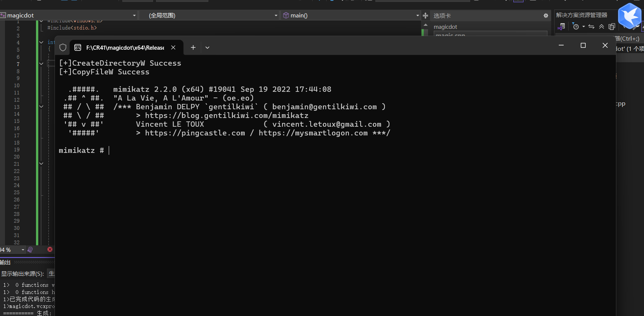The height and width of the screenshot is (316, 644).
Task: Open the terminal profile dropdown chevron
Action: coord(207,48)
